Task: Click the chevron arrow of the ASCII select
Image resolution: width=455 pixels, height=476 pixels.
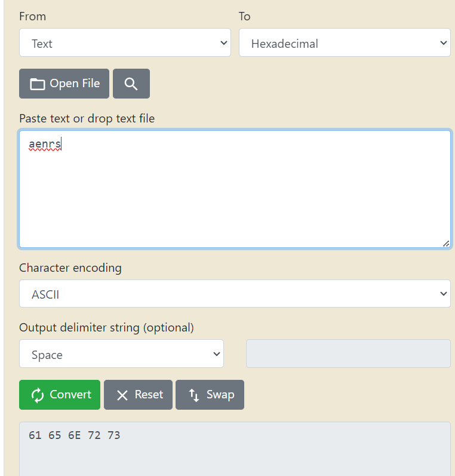Action: click(444, 294)
